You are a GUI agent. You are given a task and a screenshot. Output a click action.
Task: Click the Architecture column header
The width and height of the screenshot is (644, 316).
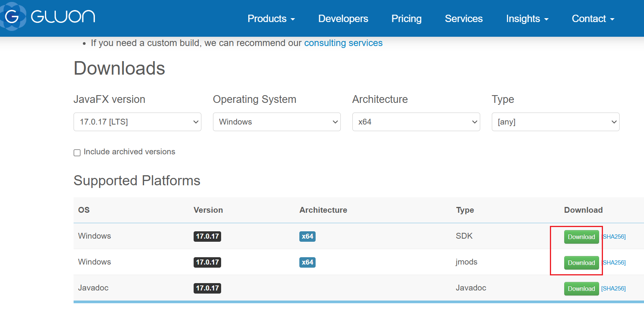(323, 210)
